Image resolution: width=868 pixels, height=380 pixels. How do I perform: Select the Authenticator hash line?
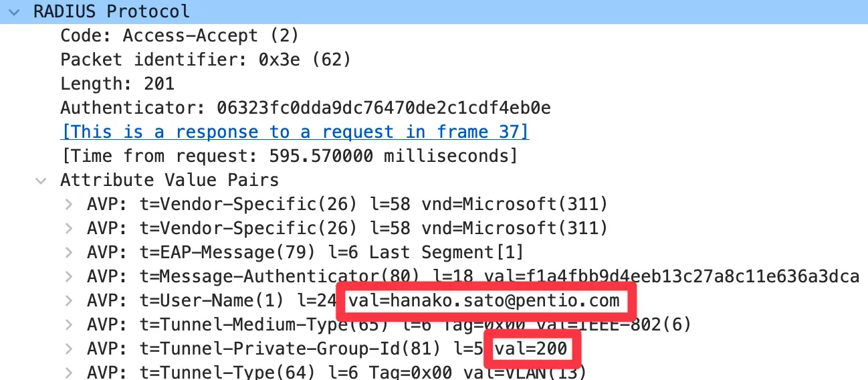click(x=305, y=108)
